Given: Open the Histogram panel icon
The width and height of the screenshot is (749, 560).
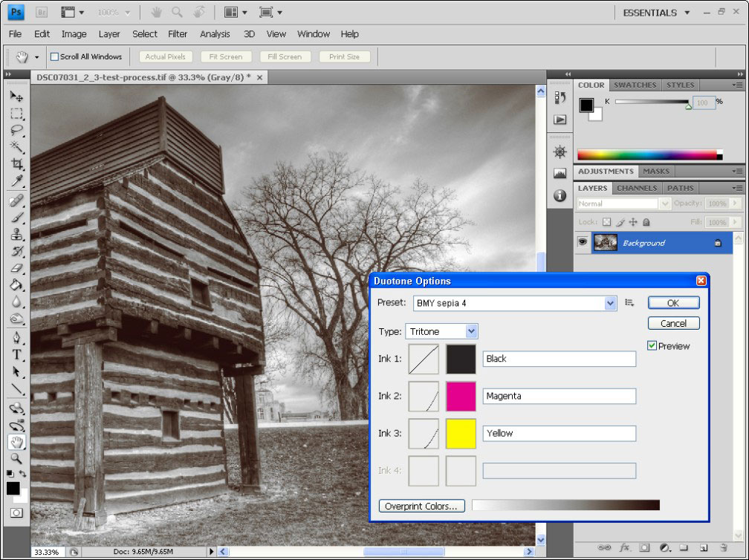Looking at the screenshot, I should 560,173.
